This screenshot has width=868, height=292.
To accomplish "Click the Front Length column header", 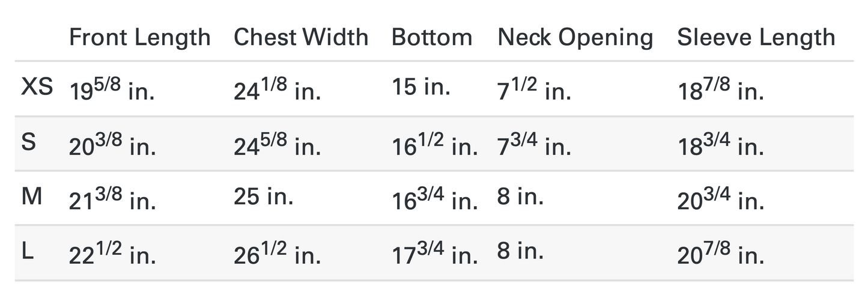I will [140, 38].
